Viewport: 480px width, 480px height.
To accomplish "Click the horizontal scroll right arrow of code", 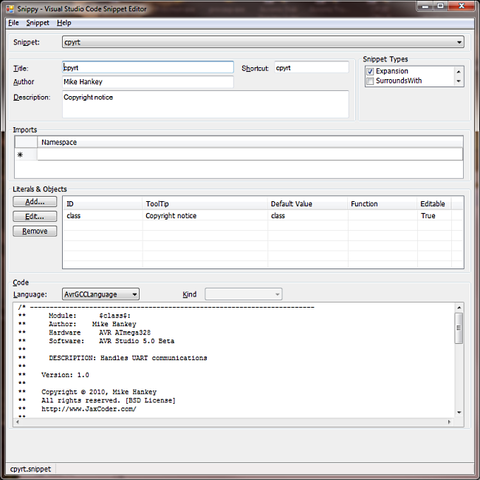I will 449,422.
